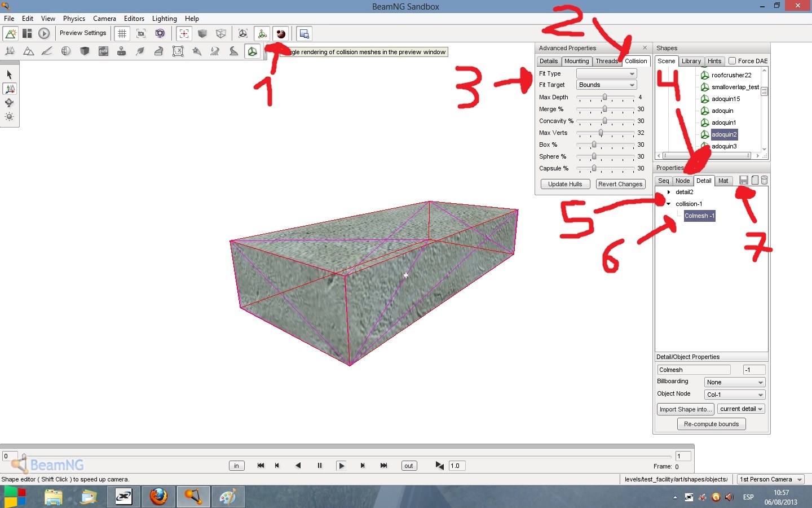The image size is (812, 508).
Task: Open the Material Editor globe icon
Action: click(65, 51)
